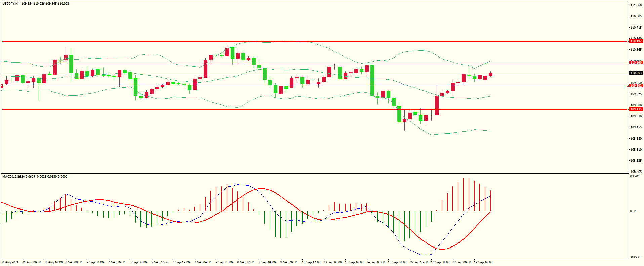
Task: Click the MACD scale value -0.1935
Action: point(635,257)
